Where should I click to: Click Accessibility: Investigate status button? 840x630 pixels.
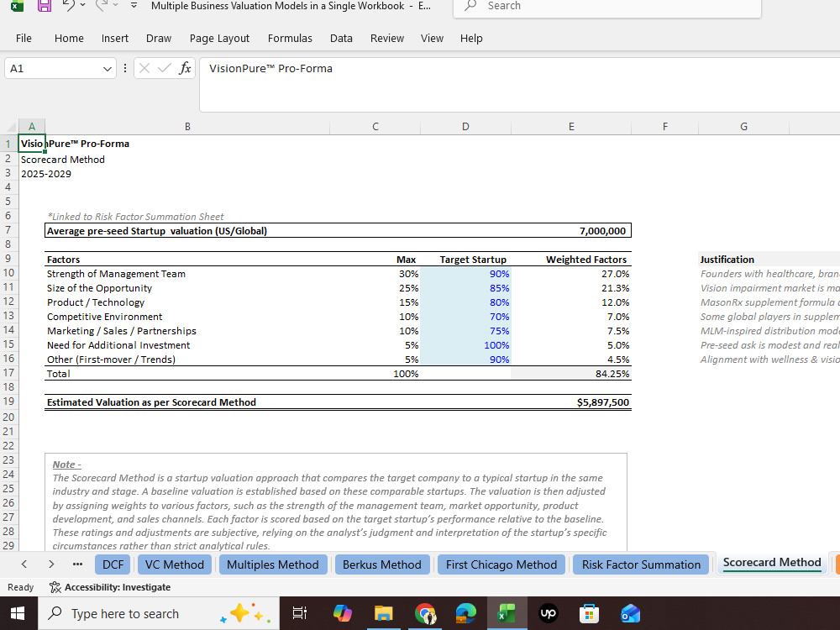(x=110, y=587)
